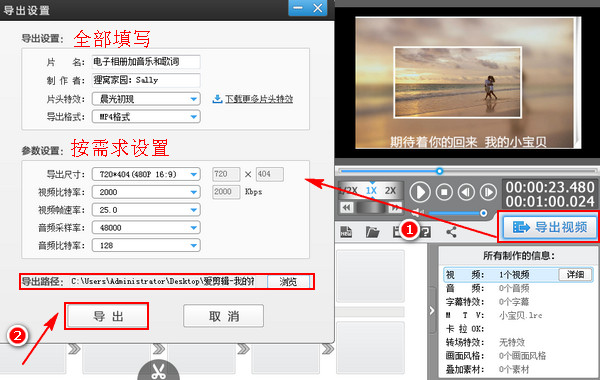Select 1X playback speed
This screenshot has width=600, height=380.
(371, 191)
